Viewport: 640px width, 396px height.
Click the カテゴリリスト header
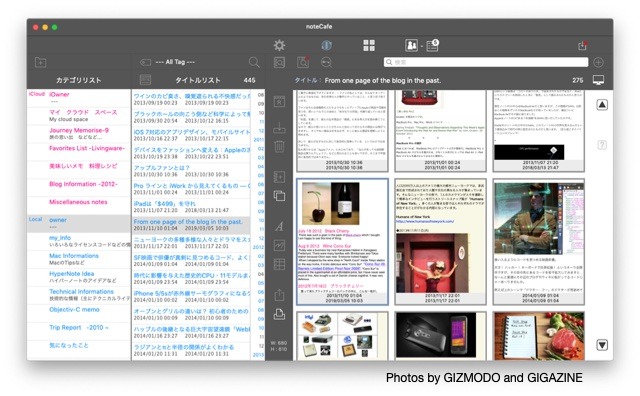click(78, 80)
